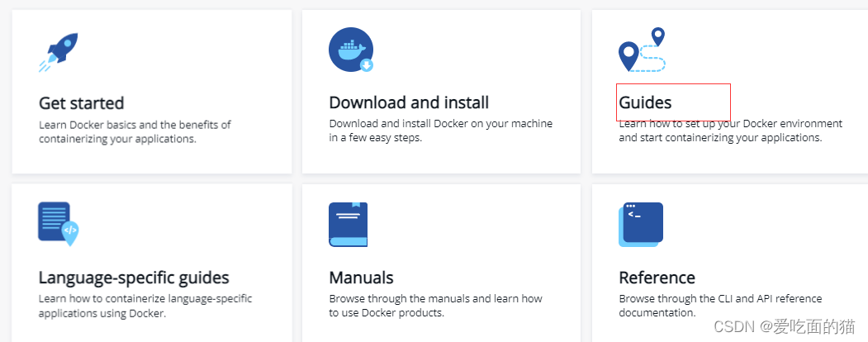Click text 'Learn how to containerize language-specific'
This screenshot has width=868, height=342.
(145, 299)
